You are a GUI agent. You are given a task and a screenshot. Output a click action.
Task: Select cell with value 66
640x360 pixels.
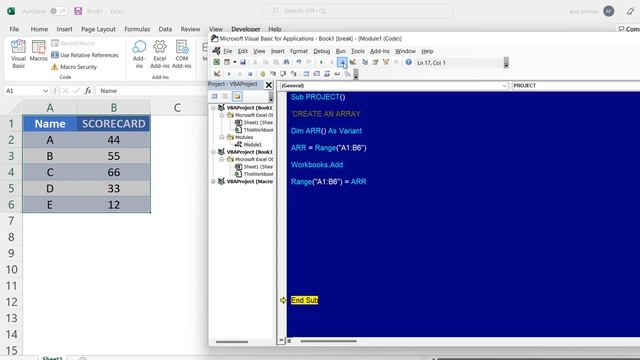[x=113, y=172]
